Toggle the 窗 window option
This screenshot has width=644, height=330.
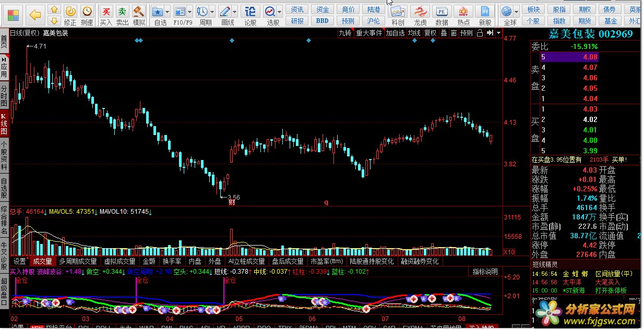point(454,33)
